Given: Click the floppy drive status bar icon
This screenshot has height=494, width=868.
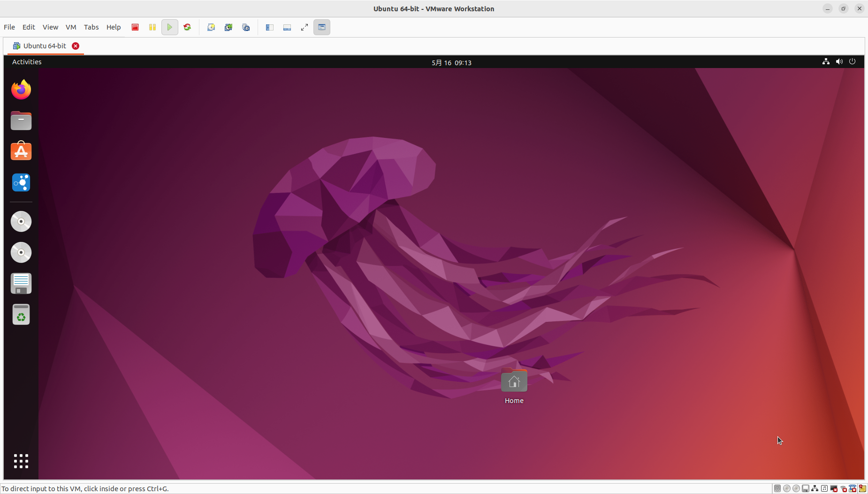Looking at the screenshot, I should 806,488.
